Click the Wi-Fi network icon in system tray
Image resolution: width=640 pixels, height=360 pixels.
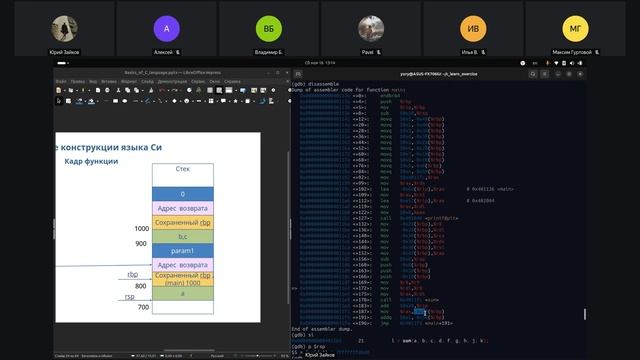tap(556, 63)
